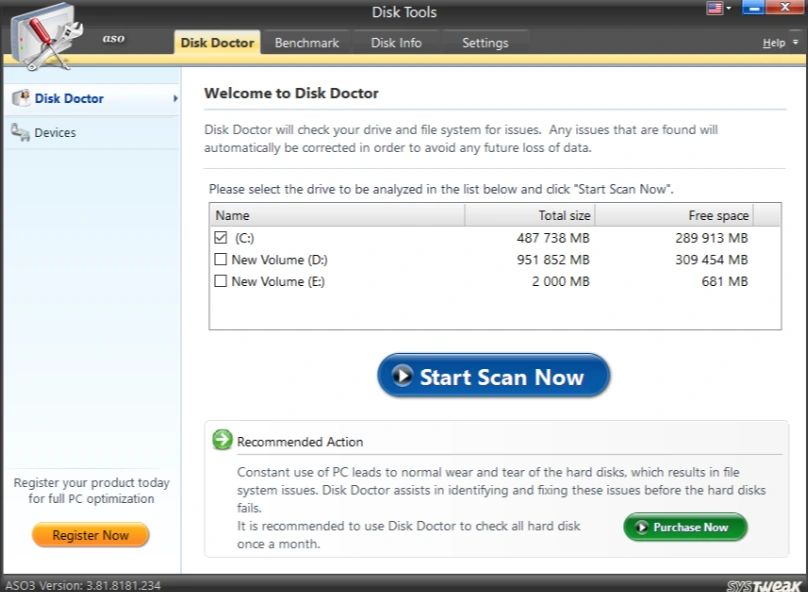The image size is (808, 592).
Task: Check the New Volume (E:) checkbox
Action: pos(221,281)
